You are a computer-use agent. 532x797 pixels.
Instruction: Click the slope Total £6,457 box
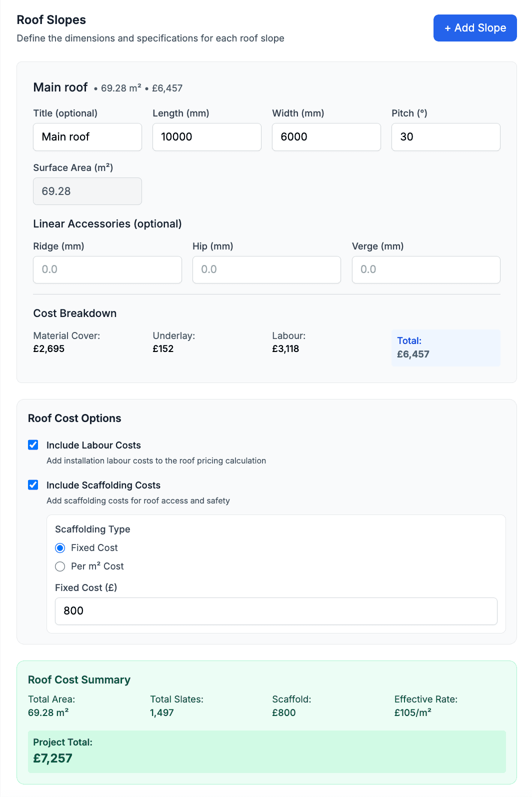coord(445,348)
